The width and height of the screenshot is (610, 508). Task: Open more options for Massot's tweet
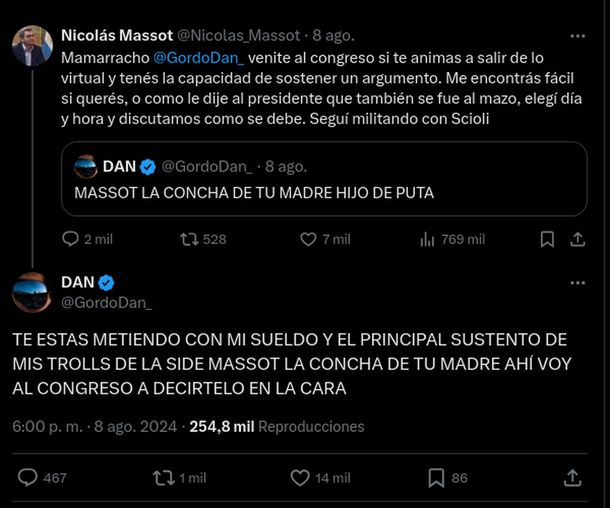tap(577, 36)
